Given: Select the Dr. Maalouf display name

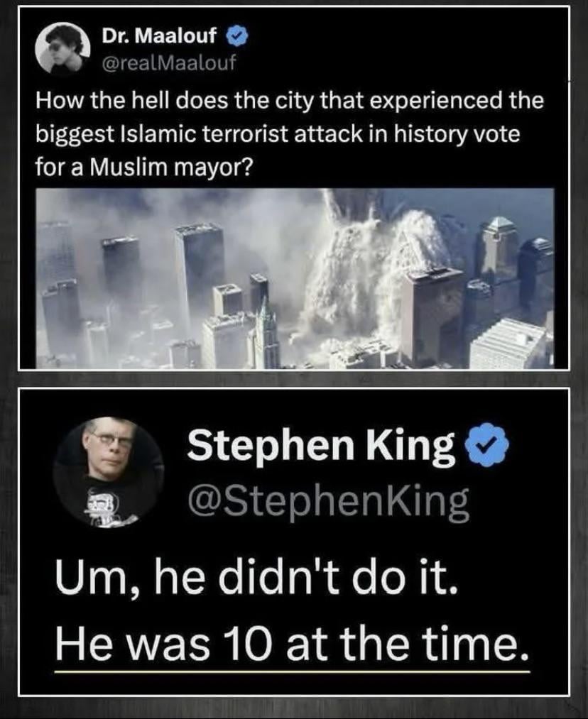Looking at the screenshot, I should coord(158,35).
